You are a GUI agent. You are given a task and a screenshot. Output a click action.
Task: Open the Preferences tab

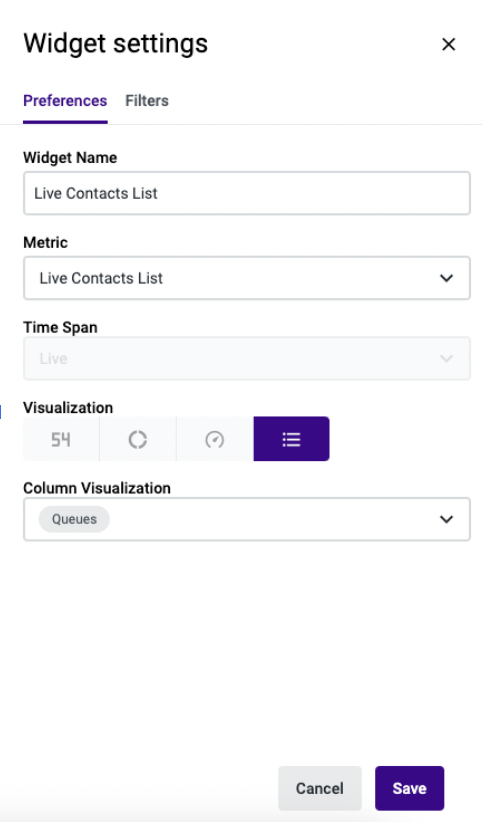pos(65,101)
